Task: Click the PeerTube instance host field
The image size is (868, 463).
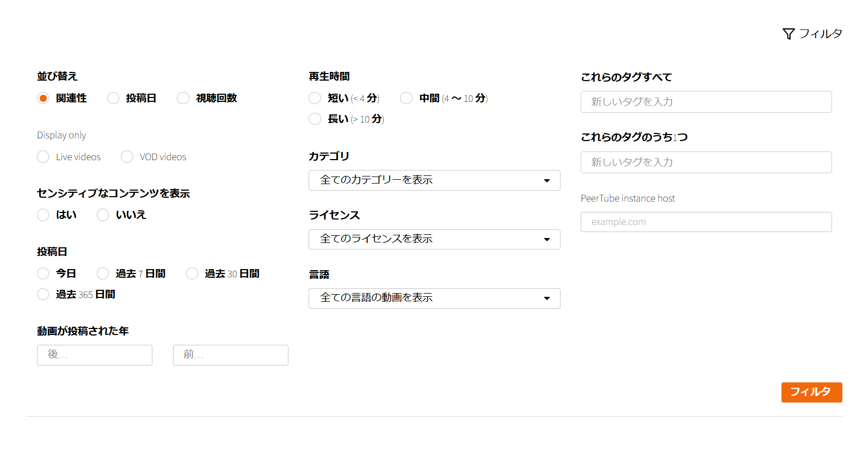Action: (x=706, y=222)
